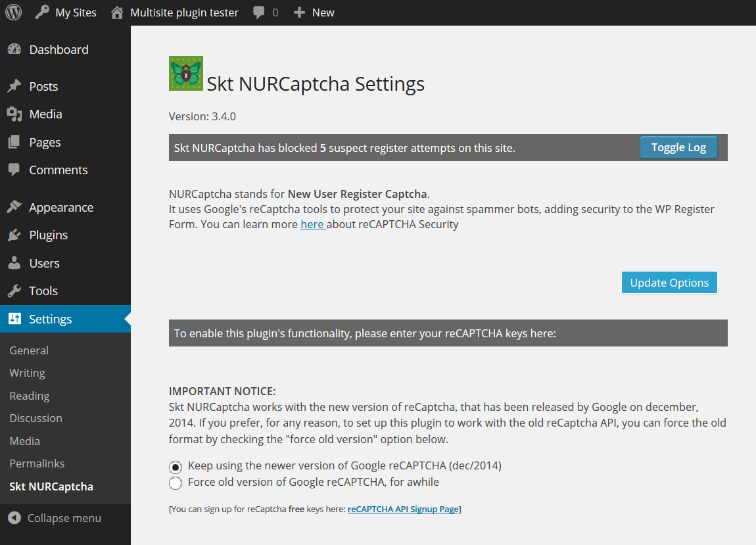Follow the 'here' reCAPTCHA Security link

[x=312, y=224]
